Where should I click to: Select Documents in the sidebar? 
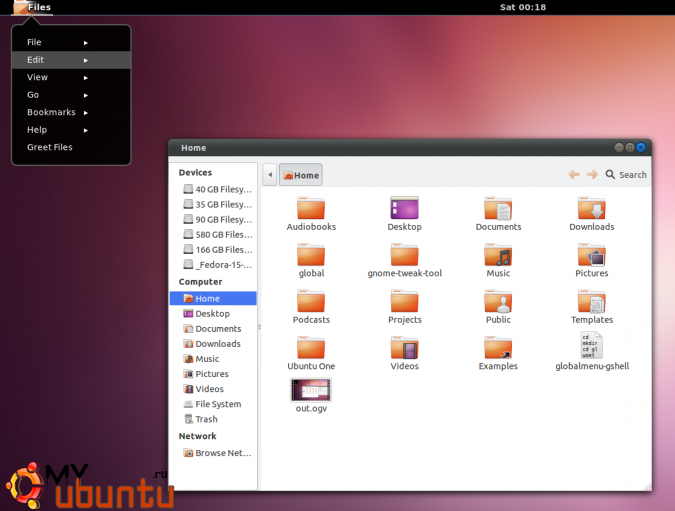coord(212,328)
